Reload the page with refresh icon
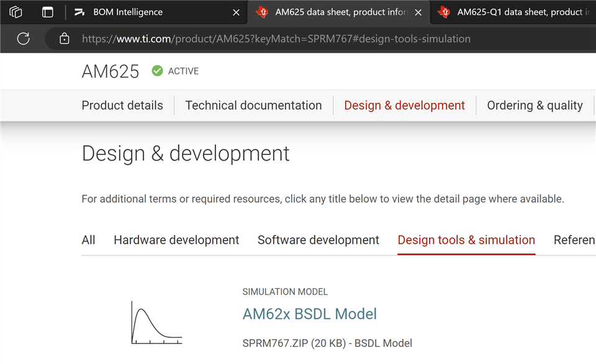596x364 pixels. coord(23,38)
